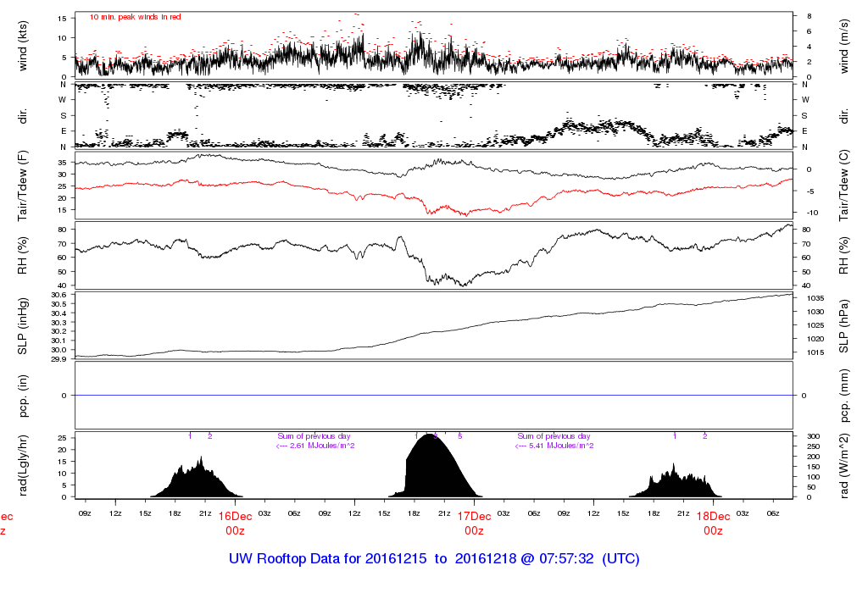
Task: Click the "Tair/Tdew (F)" axis label
Action: (23, 186)
